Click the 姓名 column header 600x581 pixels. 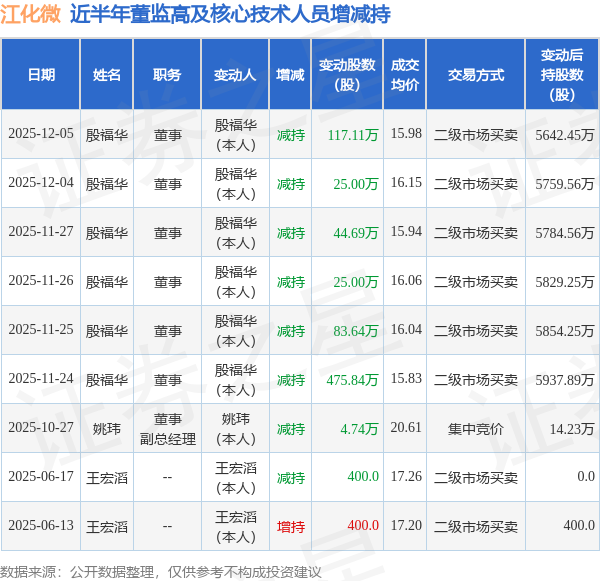click(107, 74)
